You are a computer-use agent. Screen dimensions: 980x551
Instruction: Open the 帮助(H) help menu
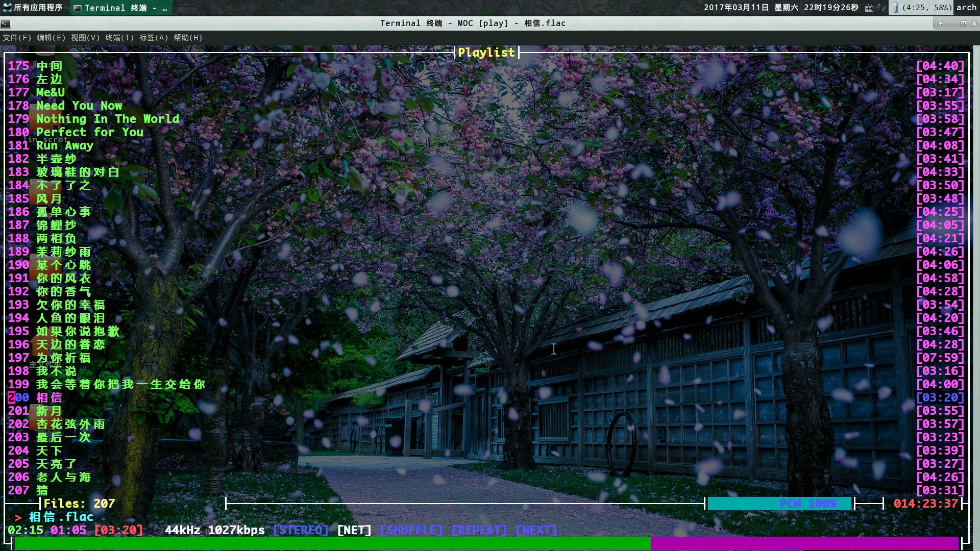(x=188, y=38)
